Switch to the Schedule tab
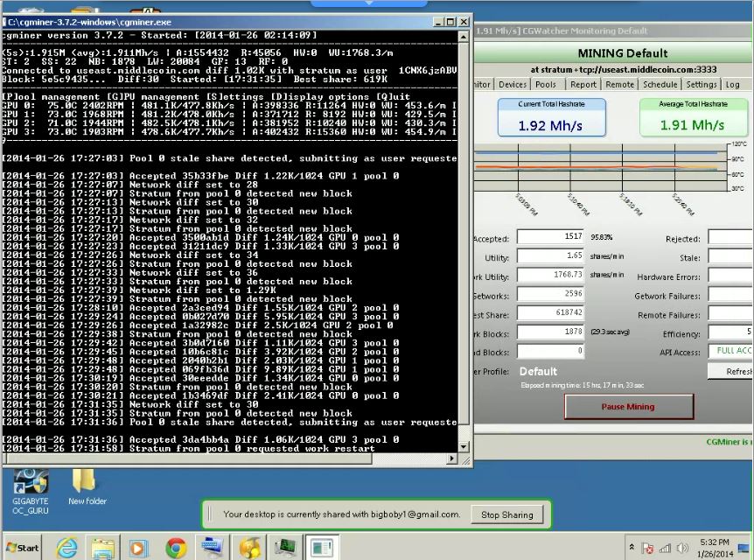 click(660, 84)
